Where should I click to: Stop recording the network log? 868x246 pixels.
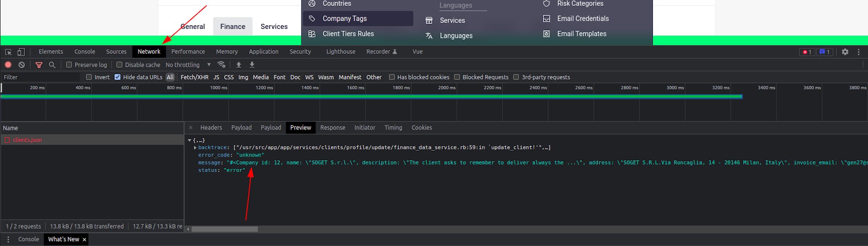pyautogui.click(x=8, y=65)
